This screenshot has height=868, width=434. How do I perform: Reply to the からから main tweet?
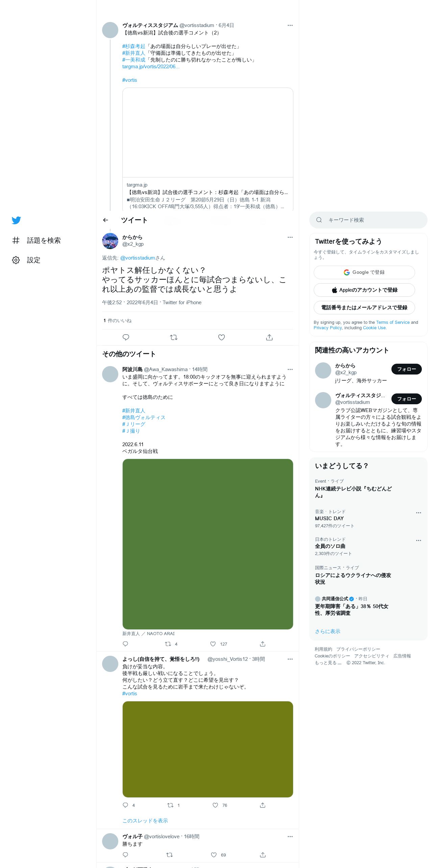pos(126,337)
